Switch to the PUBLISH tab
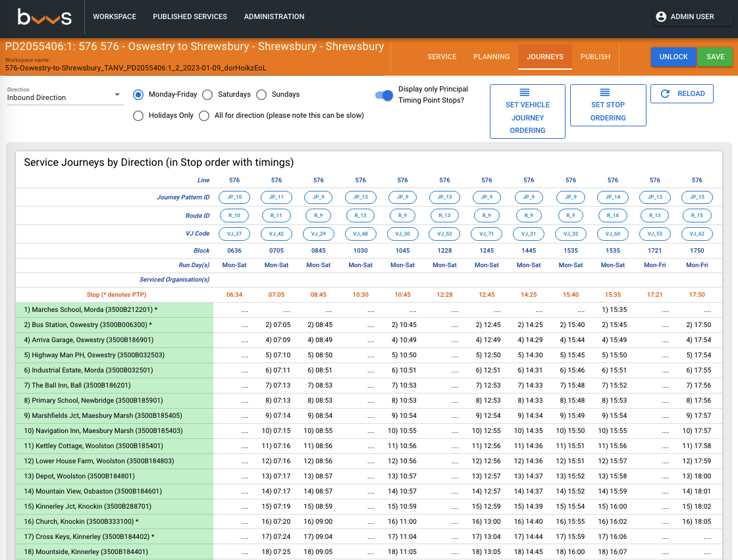The image size is (738, 560). tap(595, 57)
